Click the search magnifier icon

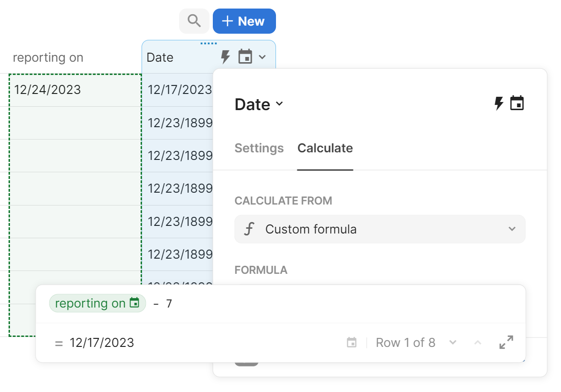(x=194, y=21)
